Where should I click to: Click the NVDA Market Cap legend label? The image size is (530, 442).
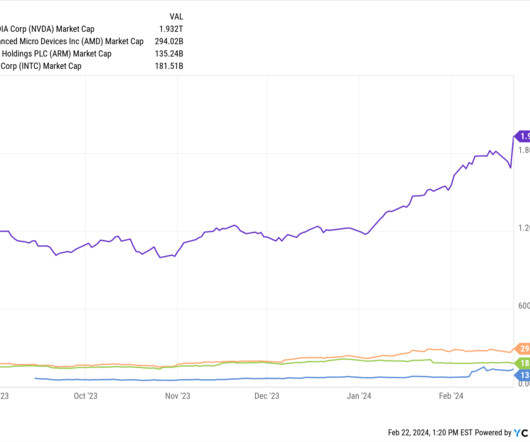47,29
